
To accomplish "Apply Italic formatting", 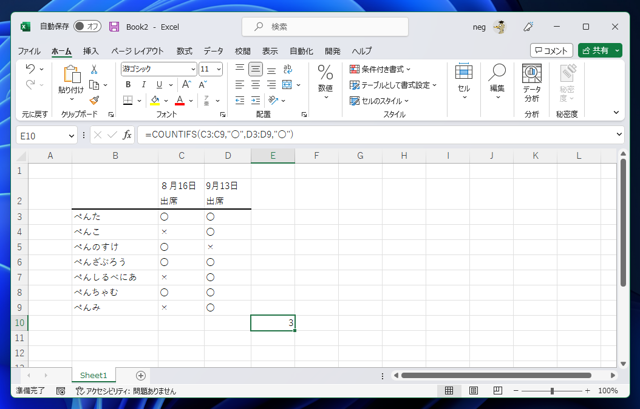I will point(143,84).
